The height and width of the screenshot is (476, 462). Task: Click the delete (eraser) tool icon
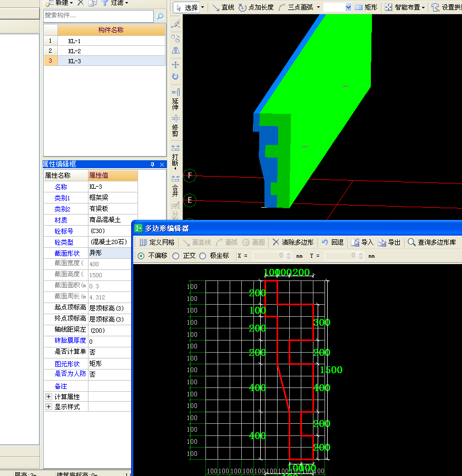coord(175,24)
